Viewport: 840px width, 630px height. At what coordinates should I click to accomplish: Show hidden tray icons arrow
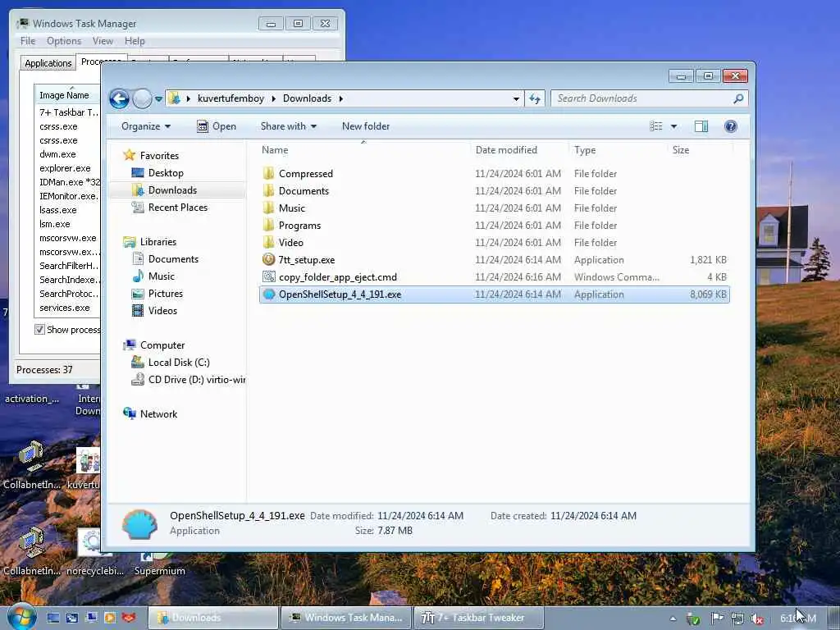click(673, 619)
